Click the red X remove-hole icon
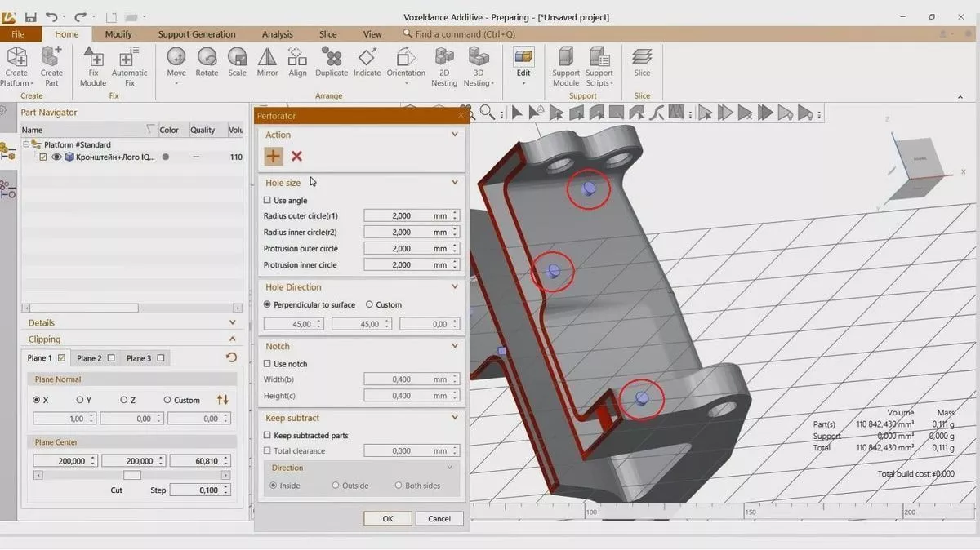This screenshot has height=550, width=980. coord(296,157)
